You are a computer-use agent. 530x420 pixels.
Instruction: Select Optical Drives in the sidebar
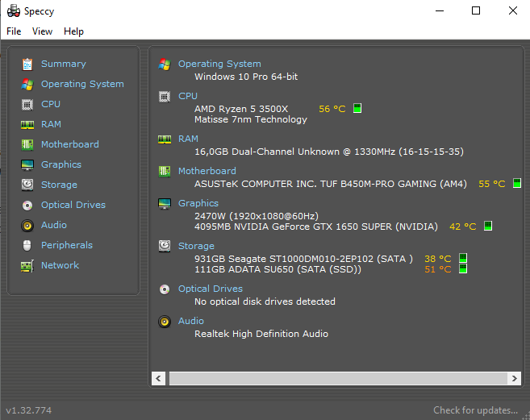pyautogui.click(x=73, y=205)
